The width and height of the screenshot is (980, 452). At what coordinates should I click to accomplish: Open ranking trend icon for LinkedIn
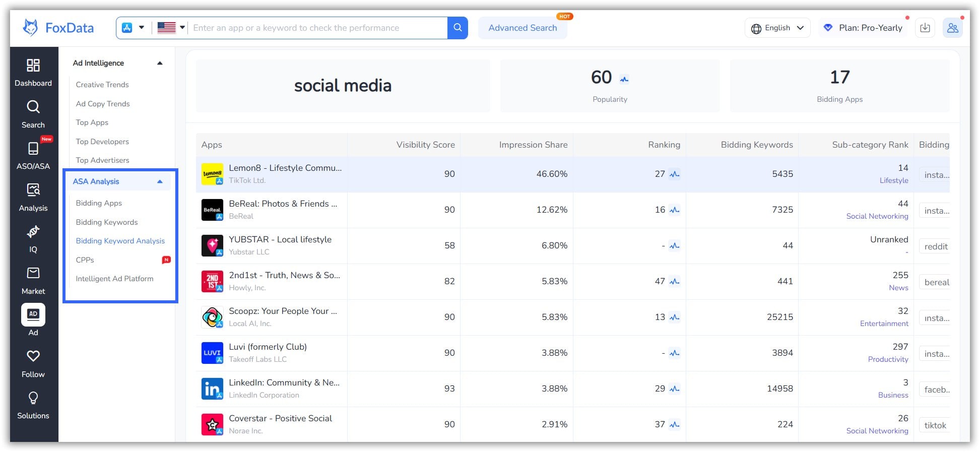[675, 389]
